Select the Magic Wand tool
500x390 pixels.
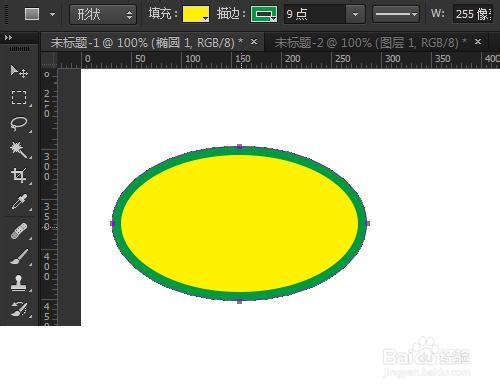coord(18,150)
